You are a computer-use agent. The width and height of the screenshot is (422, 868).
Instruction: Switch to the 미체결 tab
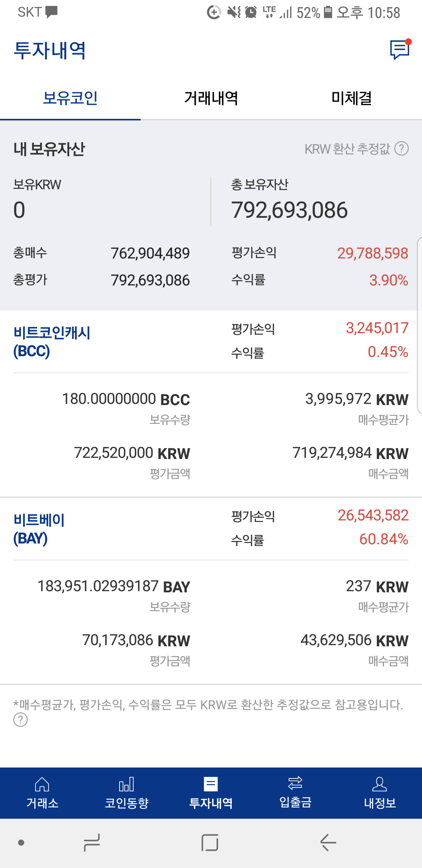(352, 98)
